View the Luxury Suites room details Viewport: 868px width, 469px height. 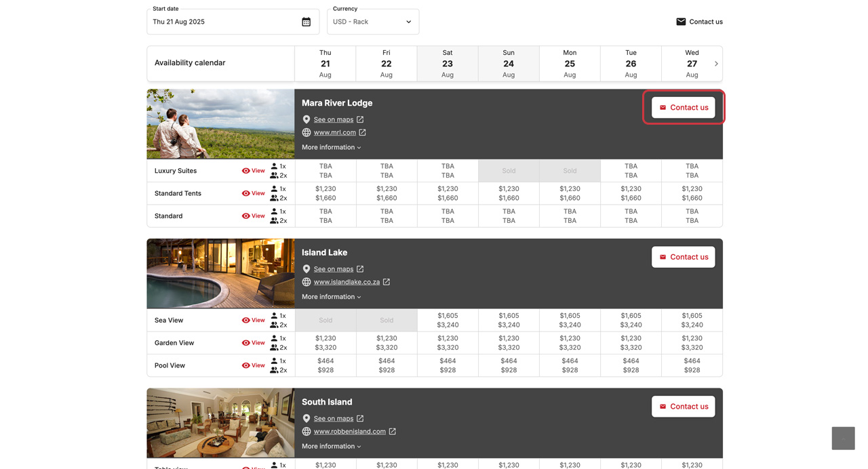pyautogui.click(x=253, y=171)
